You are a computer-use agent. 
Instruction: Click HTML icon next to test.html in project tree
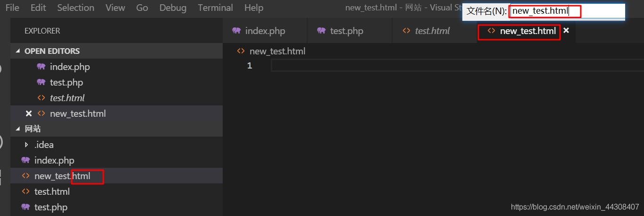click(25, 191)
